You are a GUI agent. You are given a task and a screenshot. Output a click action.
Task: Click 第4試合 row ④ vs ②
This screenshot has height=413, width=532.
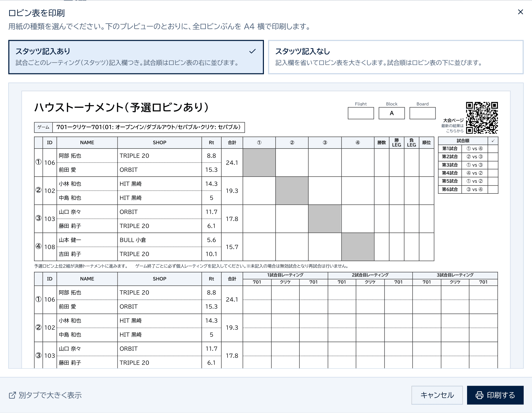468,173
